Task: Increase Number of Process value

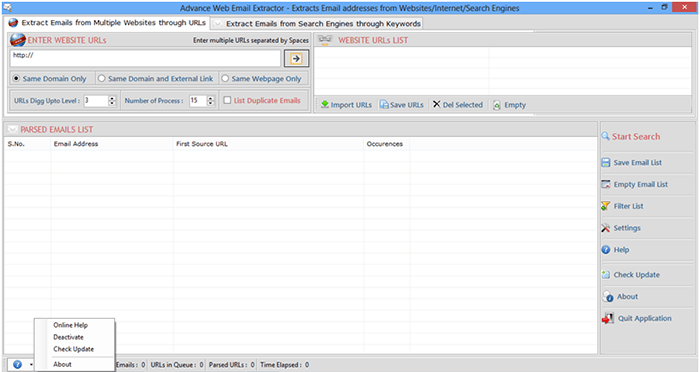Action: click(x=211, y=98)
